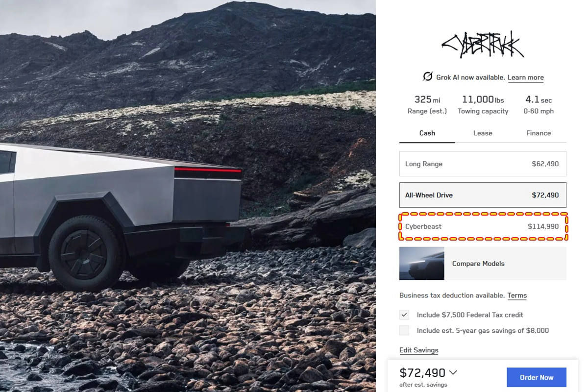Viewport: 588px width, 392px height.
Task: Enable est. 5-year gas savings checkbox
Action: (x=404, y=331)
